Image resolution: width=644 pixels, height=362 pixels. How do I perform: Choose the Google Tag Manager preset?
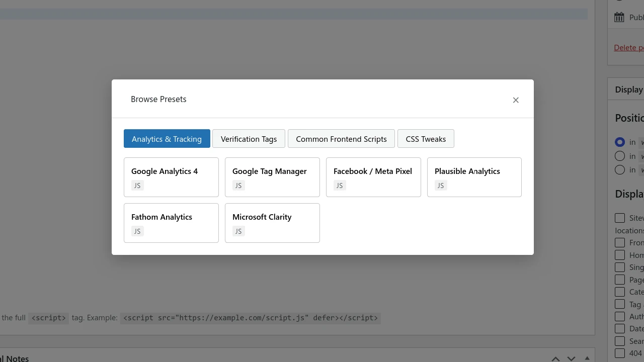[272, 177]
